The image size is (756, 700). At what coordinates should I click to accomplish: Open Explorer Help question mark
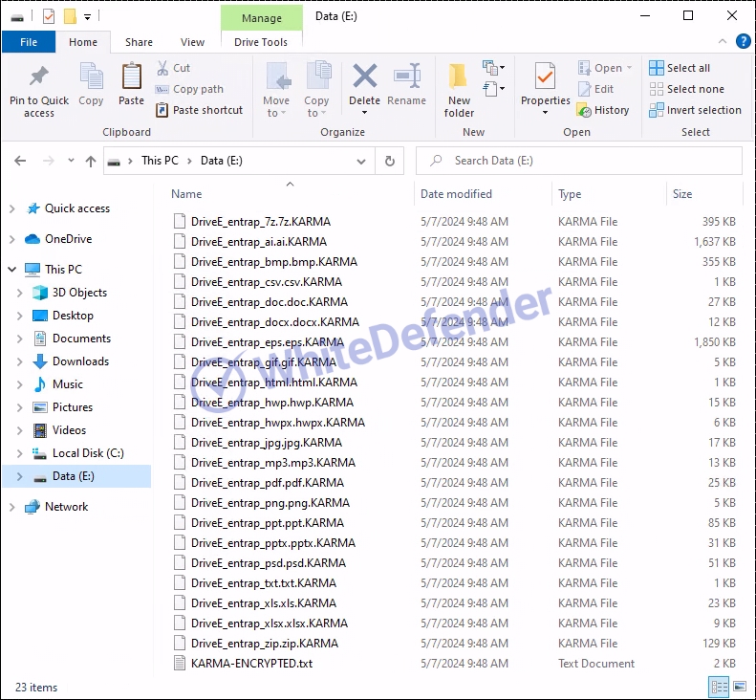click(743, 41)
